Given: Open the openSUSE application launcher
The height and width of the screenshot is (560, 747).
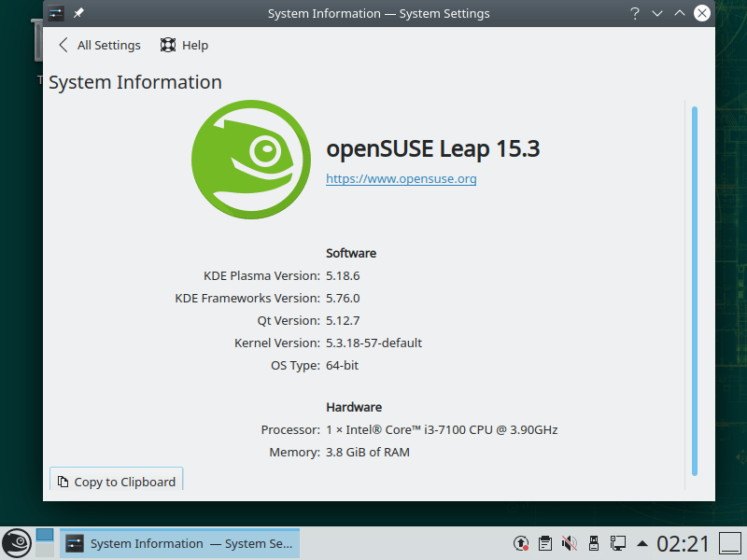Looking at the screenshot, I should (x=17, y=543).
